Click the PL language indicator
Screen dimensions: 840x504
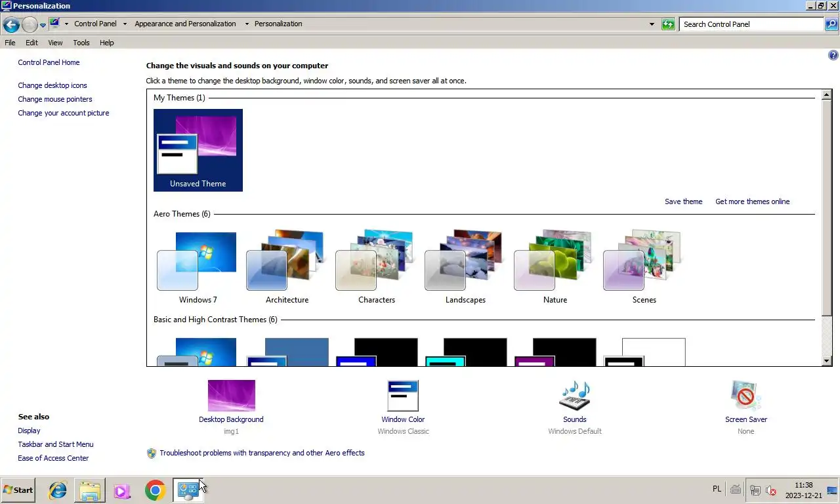point(717,489)
